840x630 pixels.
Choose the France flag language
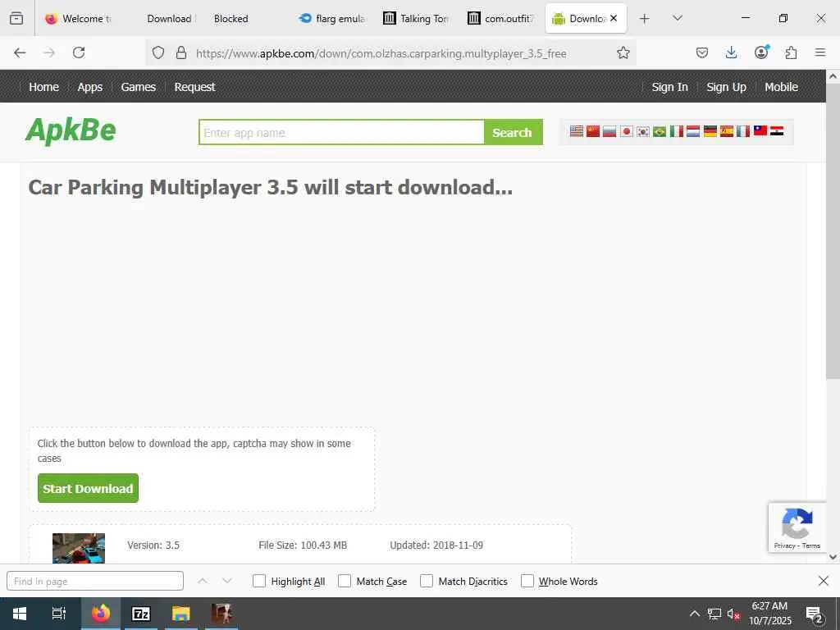click(743, 131)
